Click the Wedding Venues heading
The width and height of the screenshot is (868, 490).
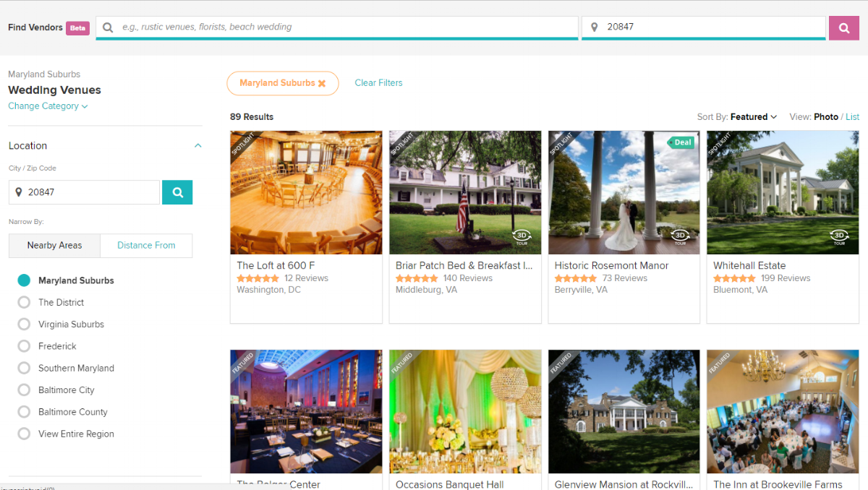pos(54,90)
